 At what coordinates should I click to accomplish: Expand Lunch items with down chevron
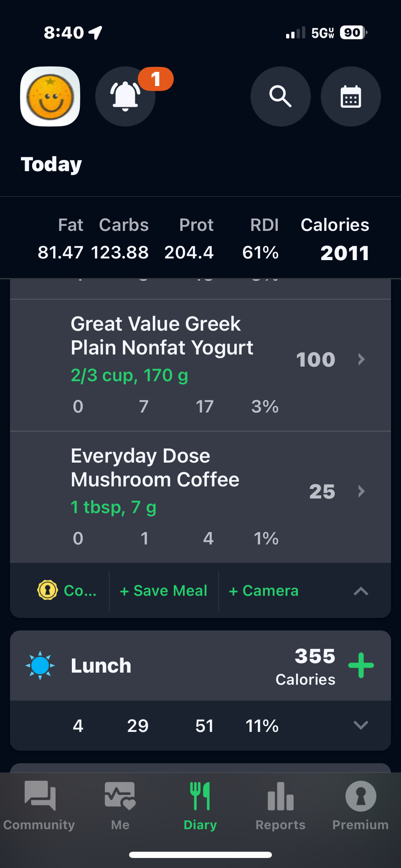click(361, 725)
